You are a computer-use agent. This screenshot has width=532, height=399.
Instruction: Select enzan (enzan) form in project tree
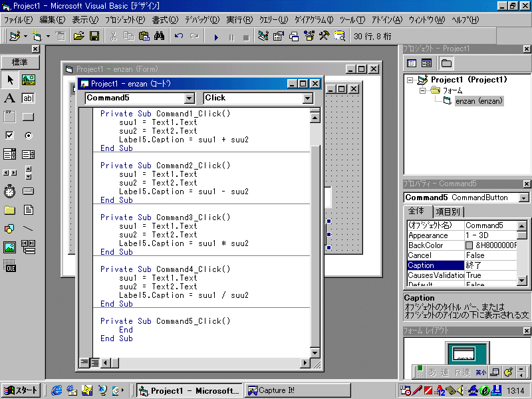pos(479,101)
